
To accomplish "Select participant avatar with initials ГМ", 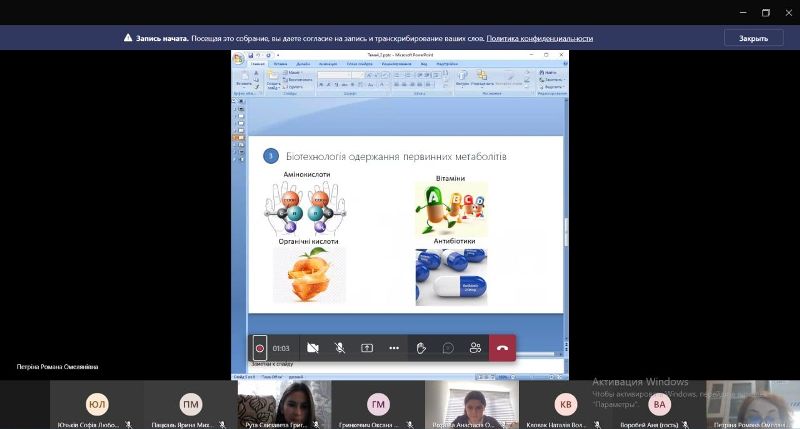I will click(378, 404).
